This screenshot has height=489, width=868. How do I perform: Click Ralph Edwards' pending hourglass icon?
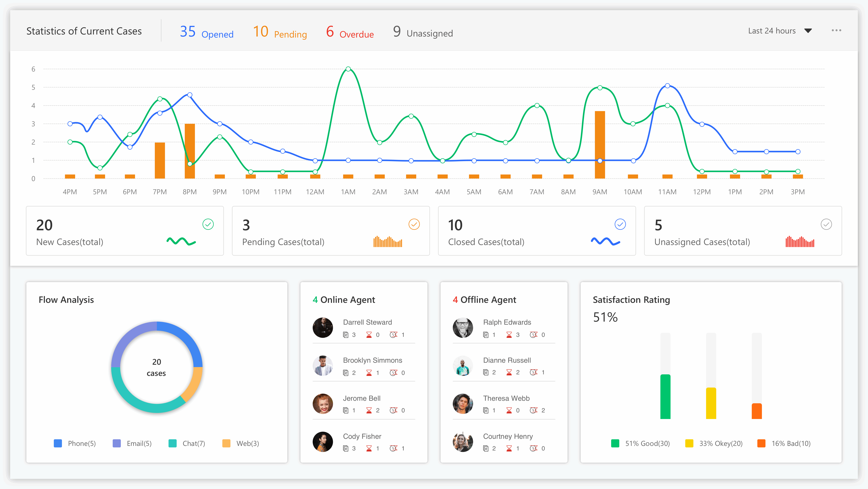pos(509,335)
